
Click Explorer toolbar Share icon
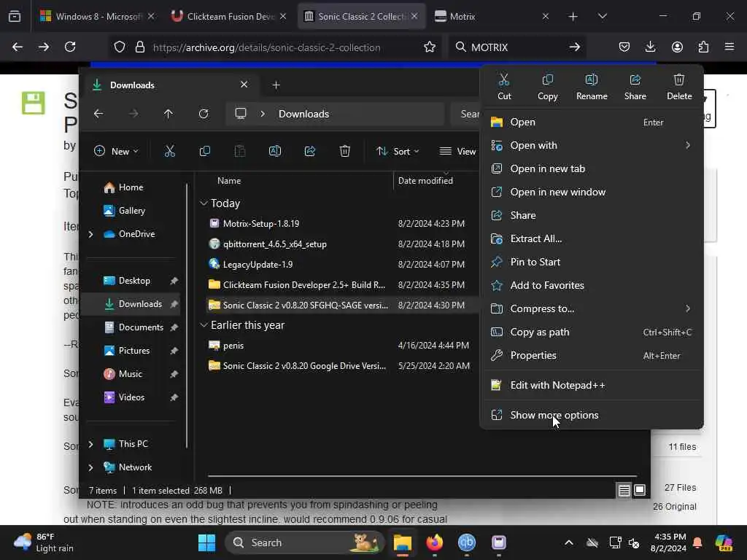[309, 152]
